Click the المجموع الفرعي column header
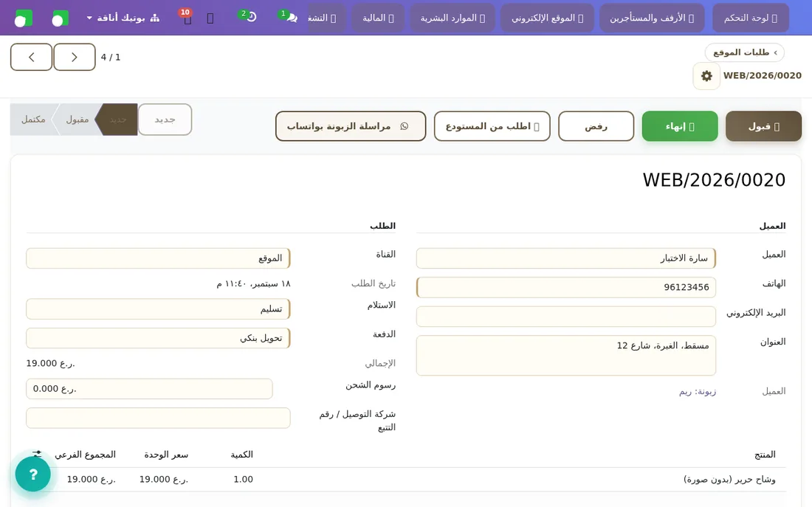This screenshot has height=507, width=812. click(86, 455)
